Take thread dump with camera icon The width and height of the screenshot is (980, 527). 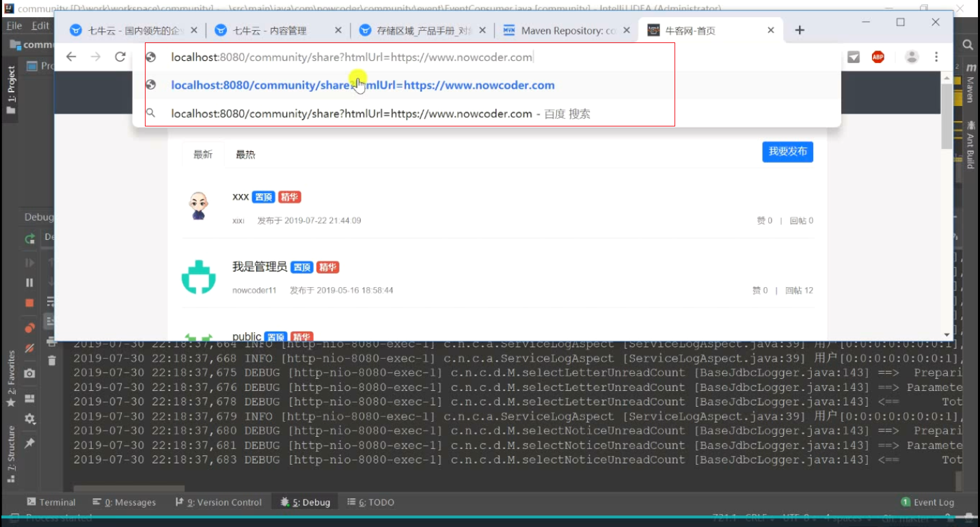point(29,373)
